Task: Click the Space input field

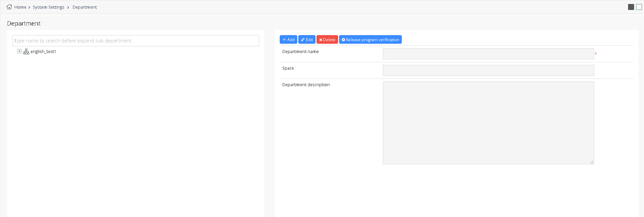Action: (x=488, y=71)
